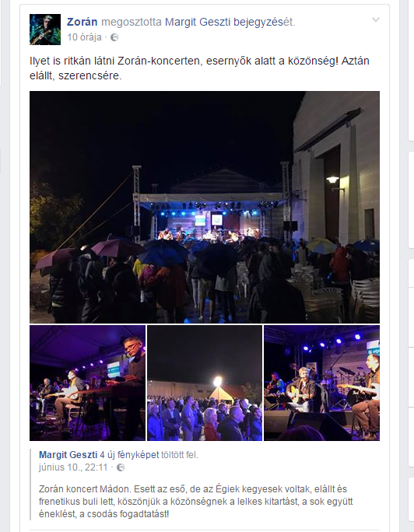This screenshot has width=414, height=532.
Task: Open the large concert photo with umbrellas
Action: (205, 207)
